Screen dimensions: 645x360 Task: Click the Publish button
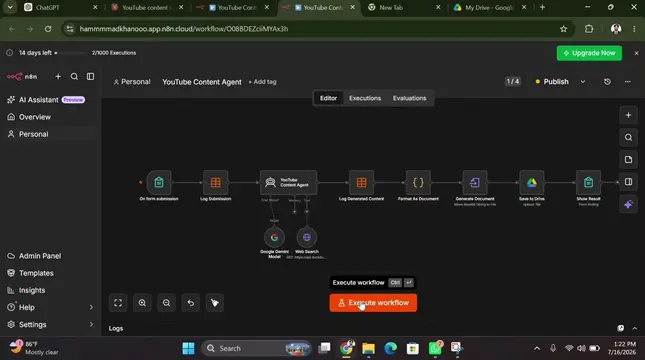click(552, 81)
